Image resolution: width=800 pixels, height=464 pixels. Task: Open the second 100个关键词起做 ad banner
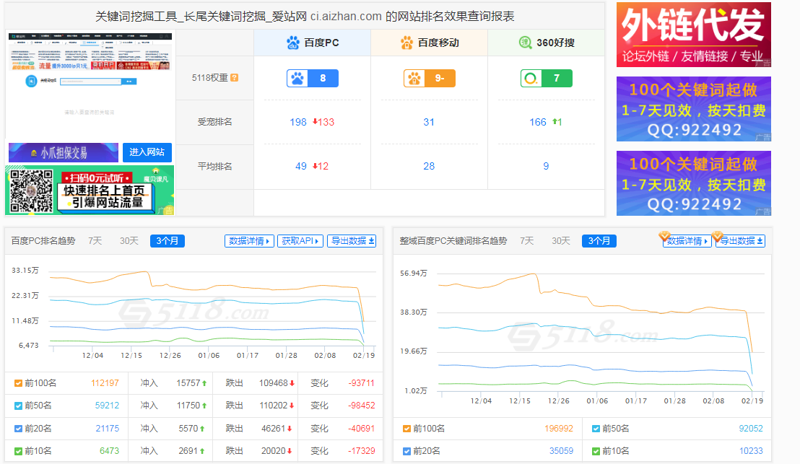693,183
